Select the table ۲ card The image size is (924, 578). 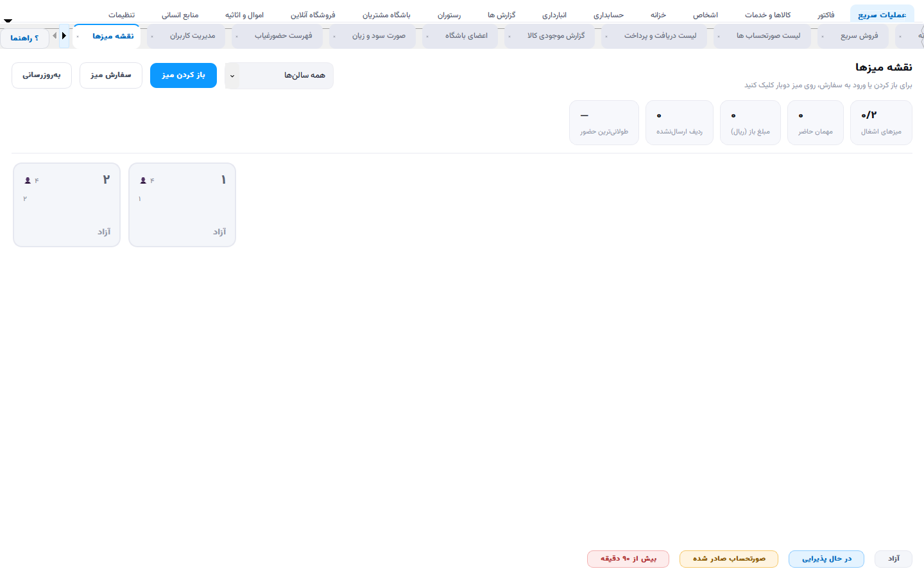67,205
